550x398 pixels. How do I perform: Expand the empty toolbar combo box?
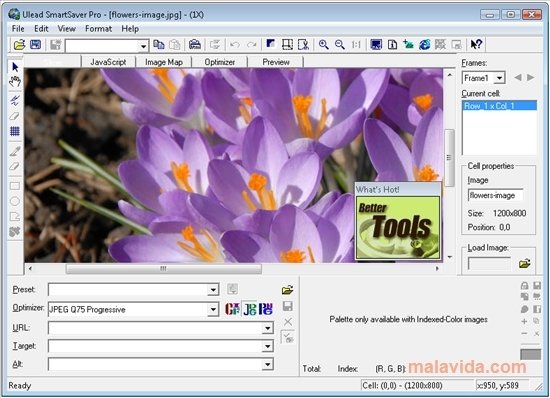click(x=143, y=46)
